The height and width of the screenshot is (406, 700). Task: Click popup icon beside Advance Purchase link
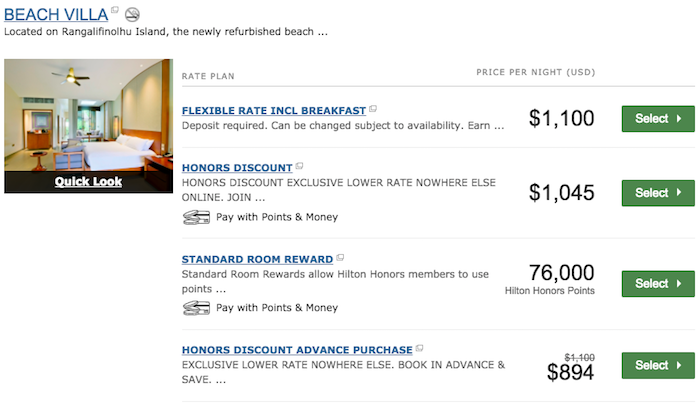[420, 348]
